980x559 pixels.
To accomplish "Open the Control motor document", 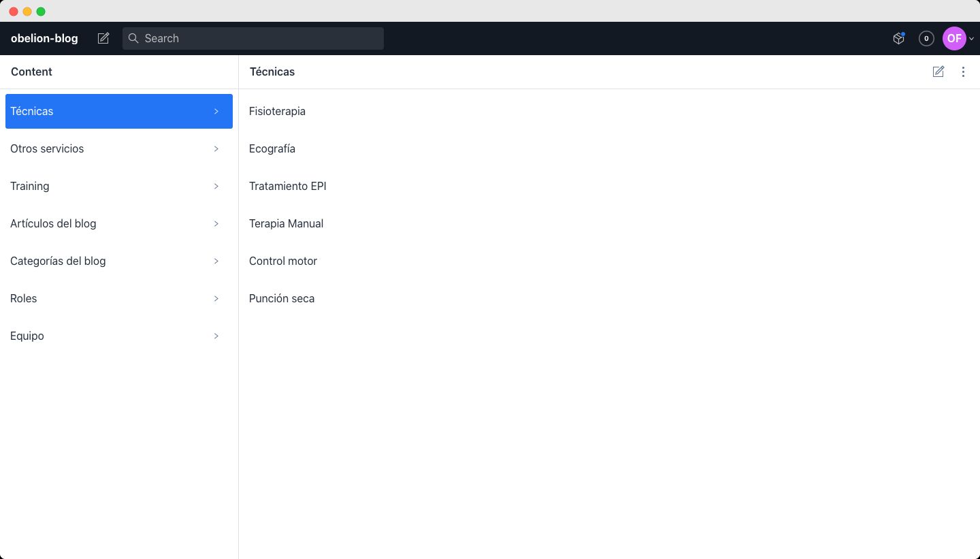I will click(x=609, y=261).
